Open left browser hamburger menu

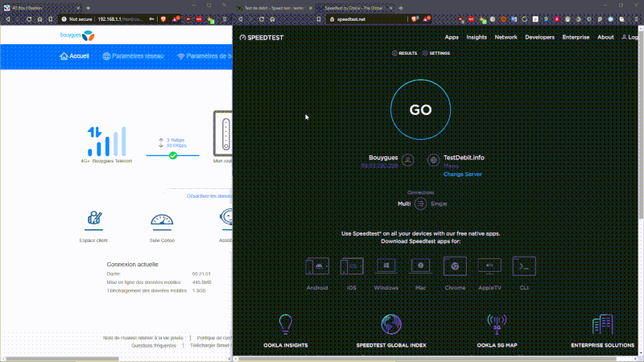tap(225, 19)
